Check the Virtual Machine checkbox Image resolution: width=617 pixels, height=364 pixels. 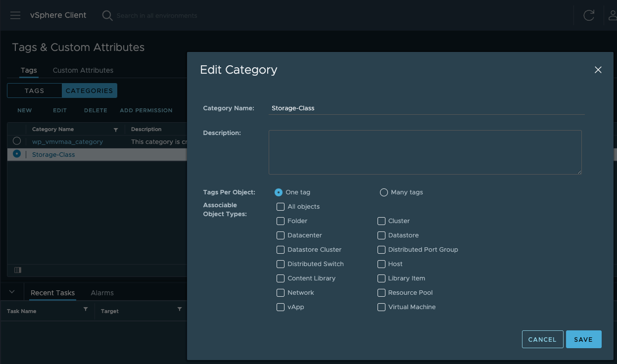click(381, 307)
